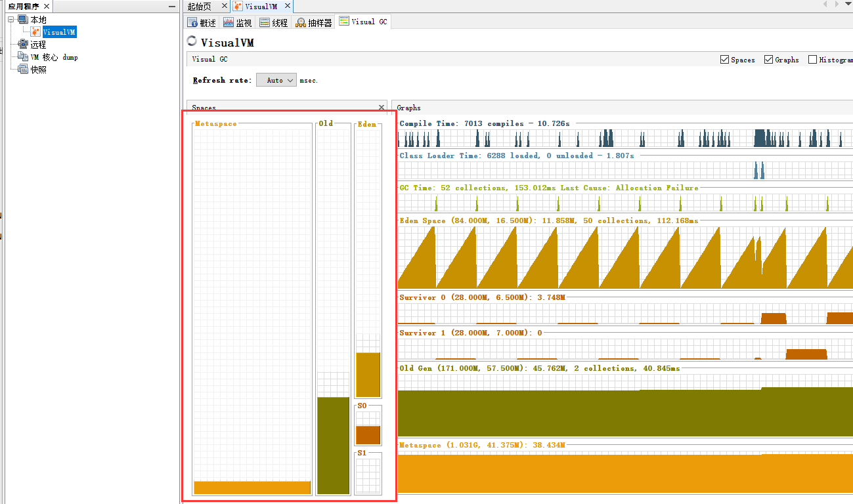Minimize the 应用程序 side panel

click(x=172, y=6)
